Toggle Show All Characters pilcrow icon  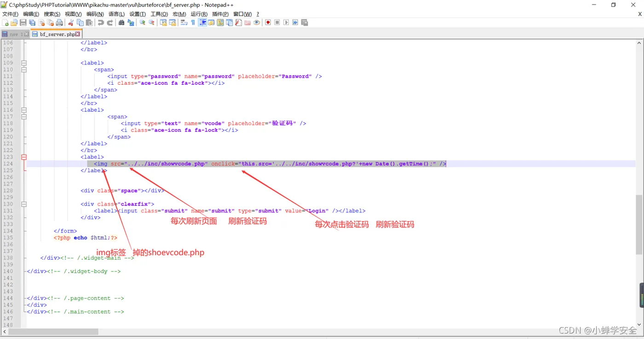193,23
